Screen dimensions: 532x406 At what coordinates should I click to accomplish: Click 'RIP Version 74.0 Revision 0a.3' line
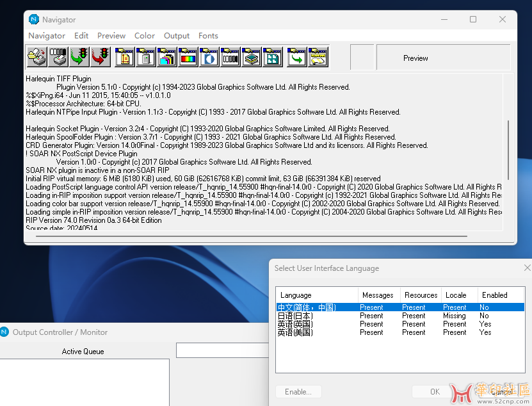click(93, 220)
